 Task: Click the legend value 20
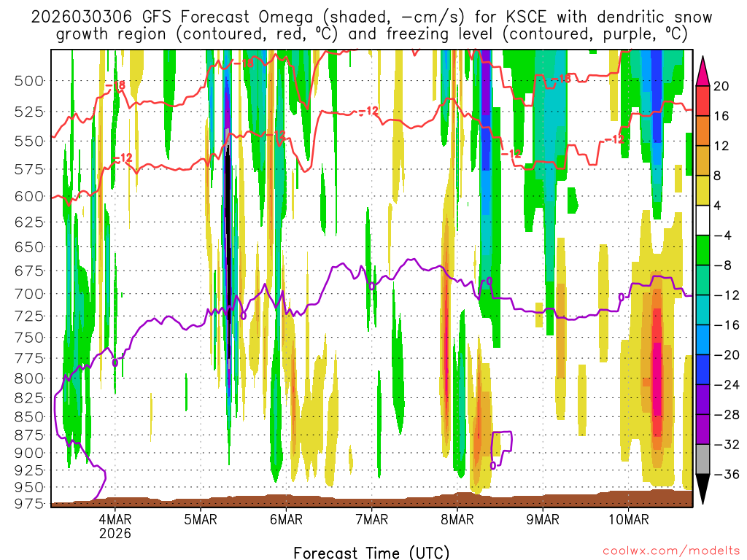(721, 86)
